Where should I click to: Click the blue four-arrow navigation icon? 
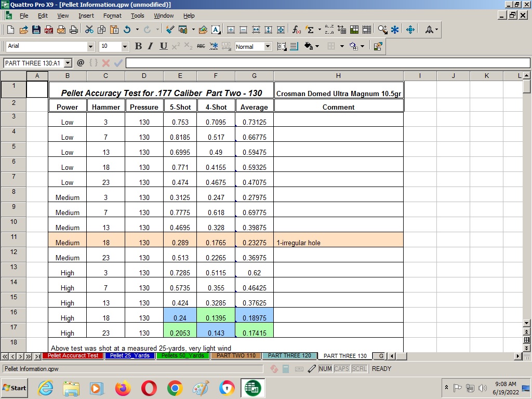410,30
